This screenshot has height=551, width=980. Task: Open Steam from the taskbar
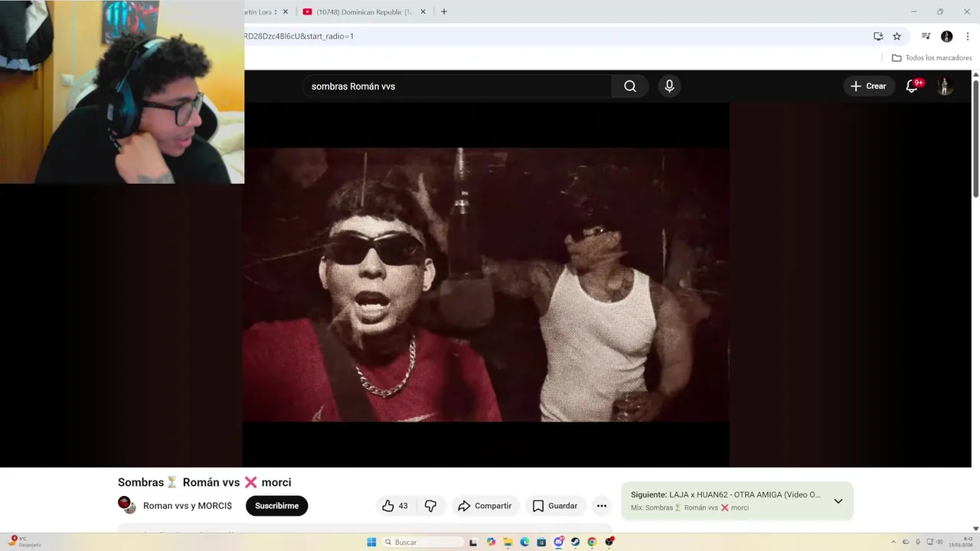pyautogui.click(x=575, y=542)
